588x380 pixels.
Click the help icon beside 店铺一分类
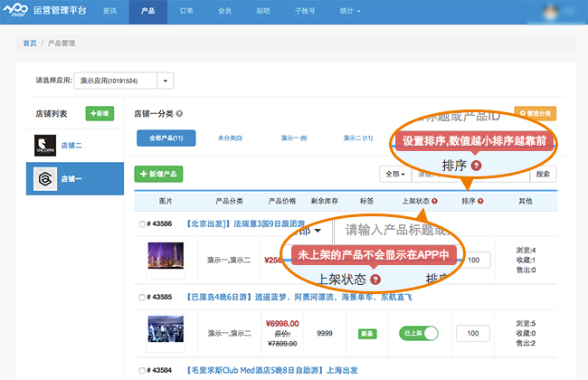[180, 114]
